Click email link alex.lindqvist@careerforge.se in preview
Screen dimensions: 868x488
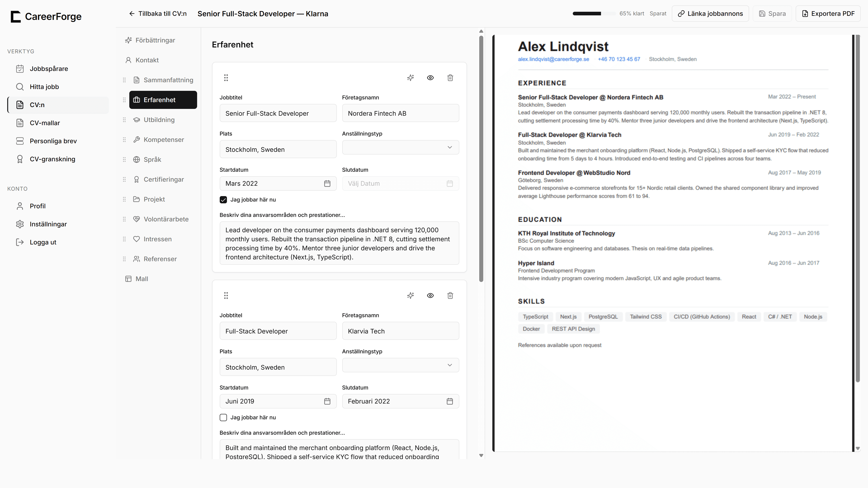tap(554, 59)
